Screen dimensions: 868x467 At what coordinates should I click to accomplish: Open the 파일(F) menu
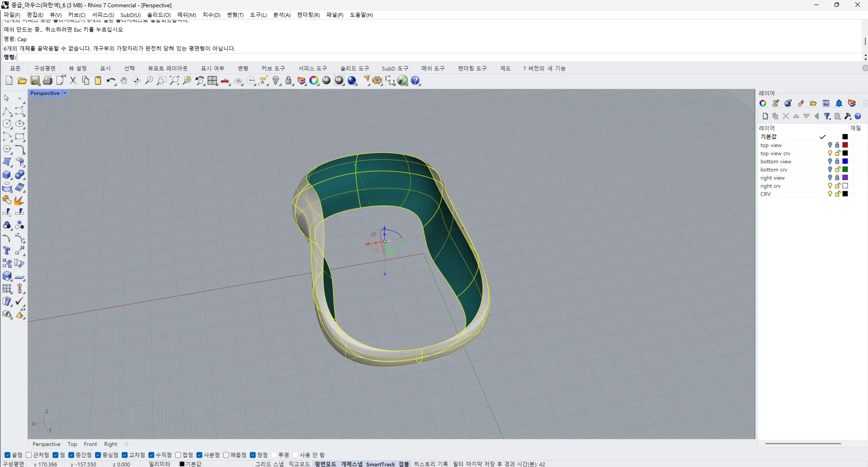(12, 15)
